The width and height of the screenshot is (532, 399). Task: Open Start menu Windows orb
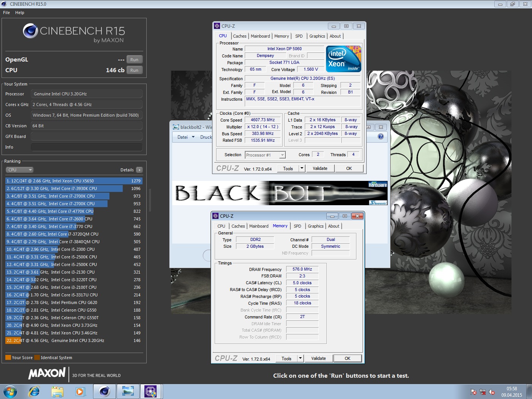click(x=10, y=391)
